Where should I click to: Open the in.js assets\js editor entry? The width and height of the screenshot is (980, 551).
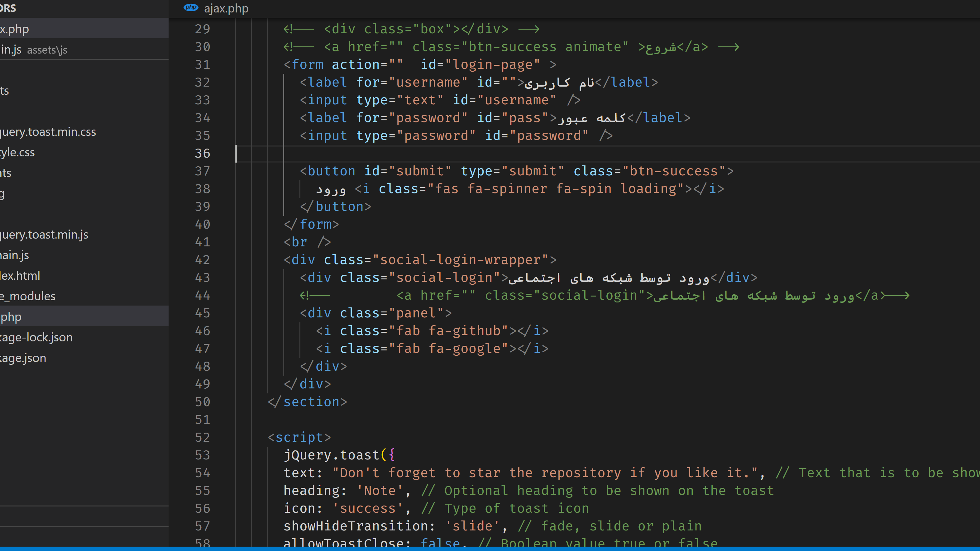84,50
